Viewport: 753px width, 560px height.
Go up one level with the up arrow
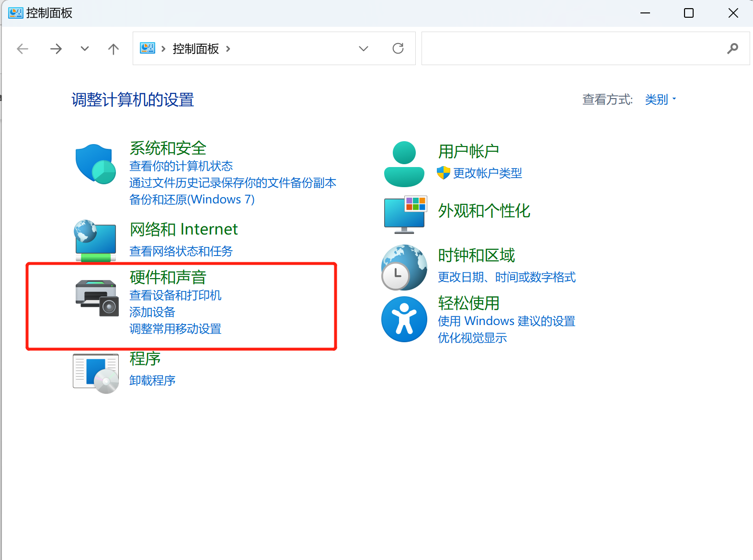(114, 48)
